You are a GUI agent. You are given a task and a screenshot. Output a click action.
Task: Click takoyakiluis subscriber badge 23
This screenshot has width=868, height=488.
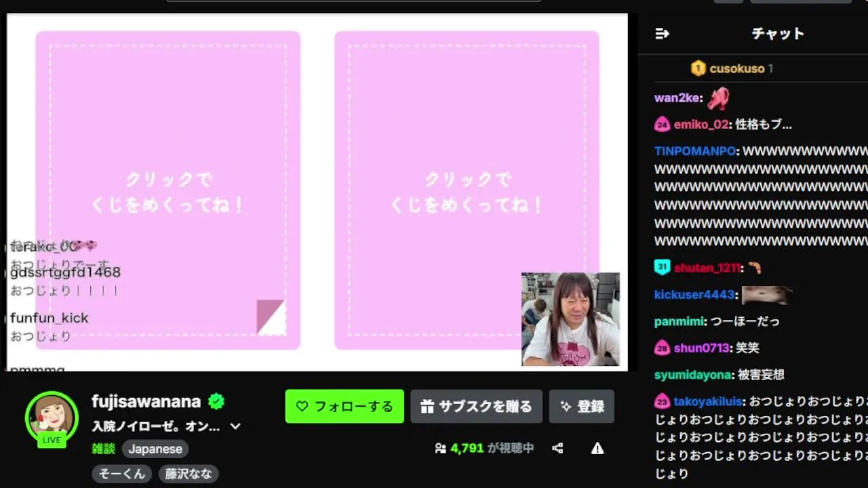click(x=663, y=401)
